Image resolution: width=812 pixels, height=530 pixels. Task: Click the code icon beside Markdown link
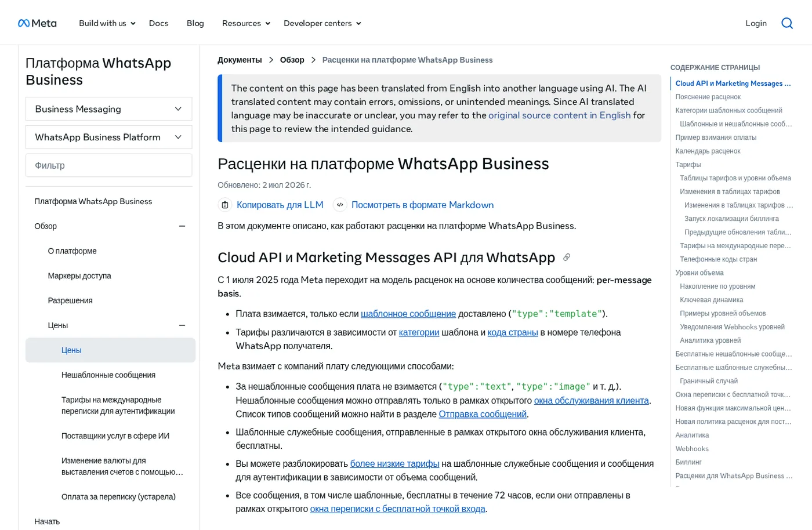(x=340, y=205)
